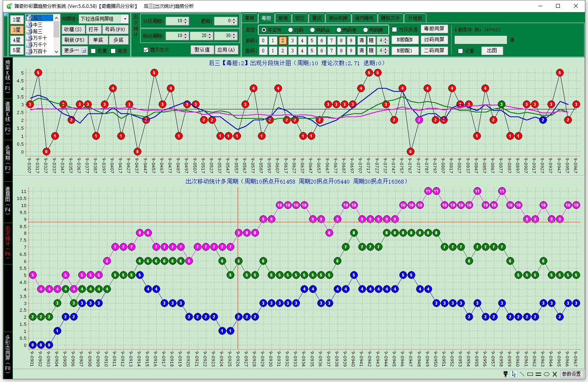Uncheck the 显示出次 checkbox
The width and height of the screenshot is (588, 382).
coord(146,50)
